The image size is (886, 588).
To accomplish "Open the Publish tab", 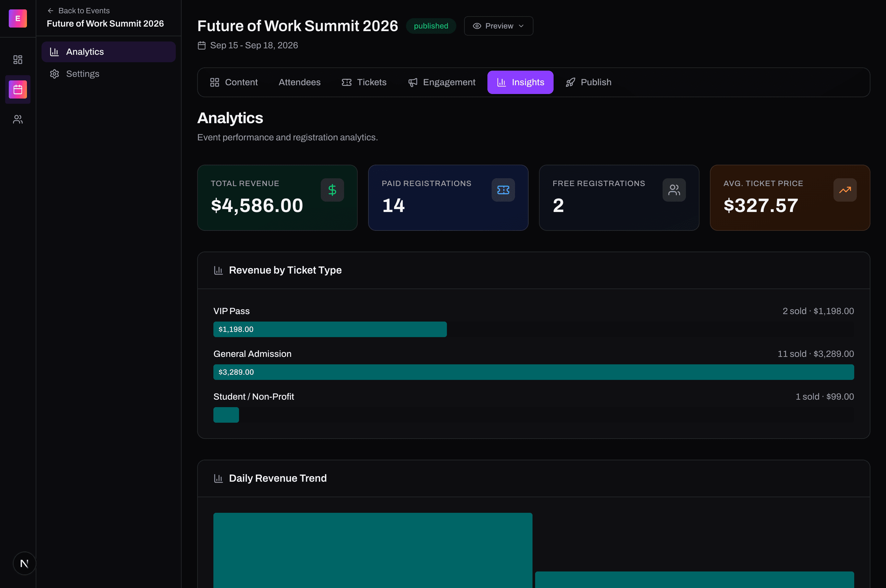I will click(x=588, y=82).
